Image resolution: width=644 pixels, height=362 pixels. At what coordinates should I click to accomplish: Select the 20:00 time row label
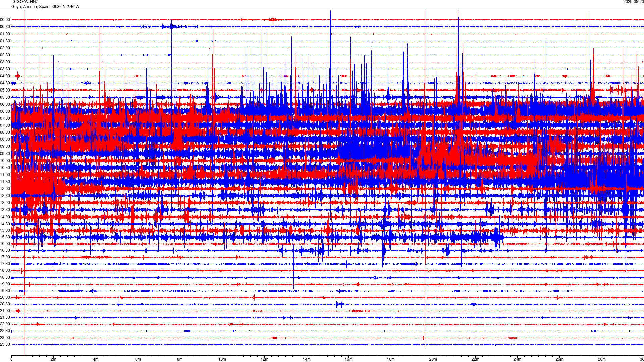(x=5, y=297)
